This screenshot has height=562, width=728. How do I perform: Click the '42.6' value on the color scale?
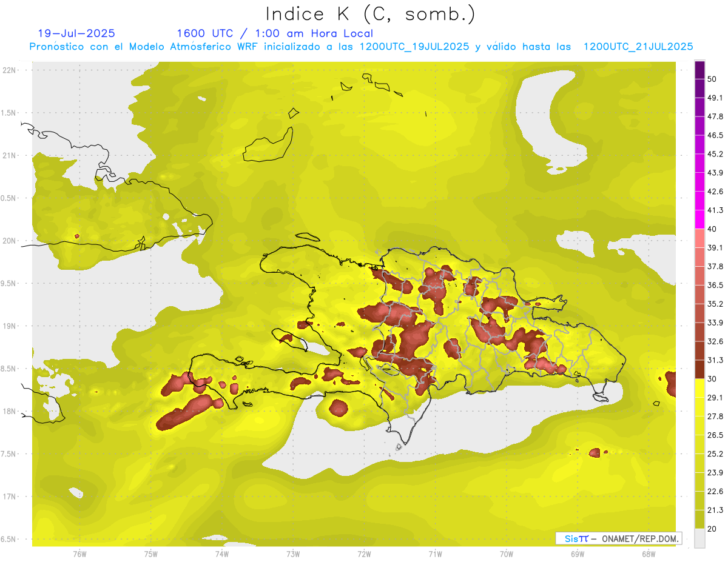click(715, 192)
